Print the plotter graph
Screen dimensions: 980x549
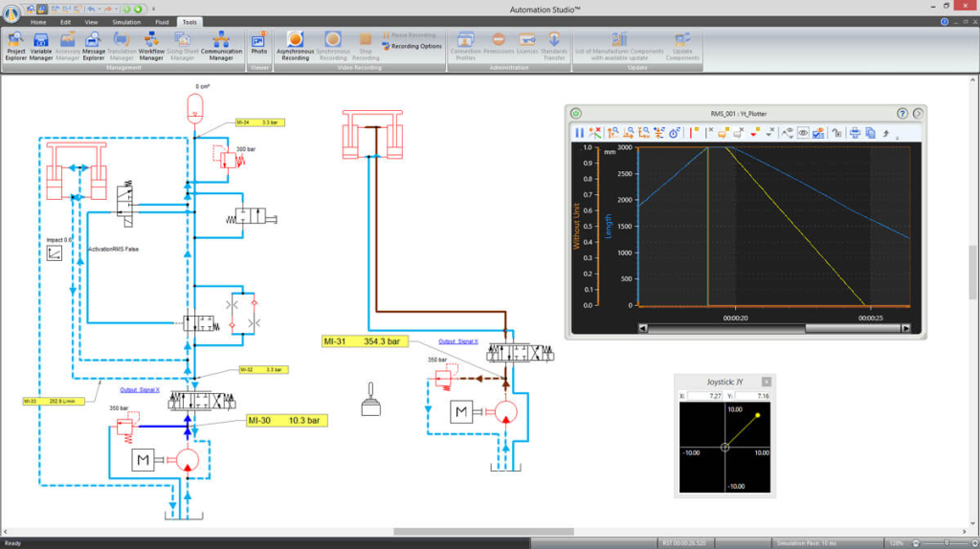pos(855,132)
